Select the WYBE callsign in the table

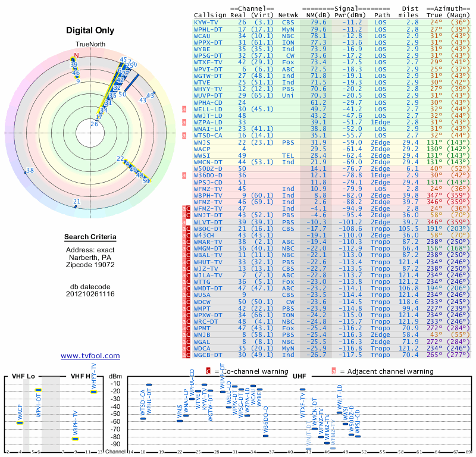202,49
